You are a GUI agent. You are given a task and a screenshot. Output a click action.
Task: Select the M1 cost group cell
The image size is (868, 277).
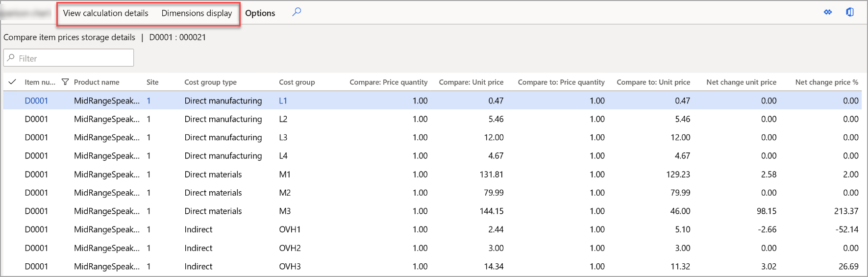[x=285, y=175]
